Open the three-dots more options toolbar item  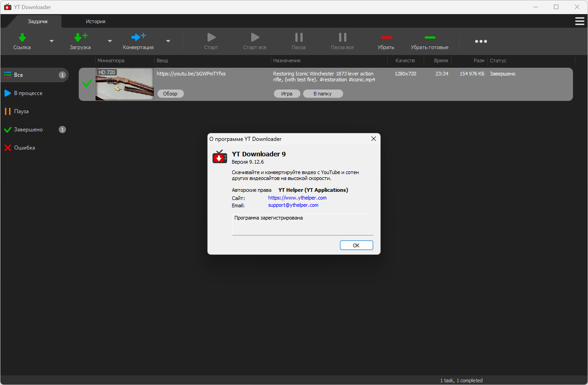pyautogui.click(x=481, y=41)
